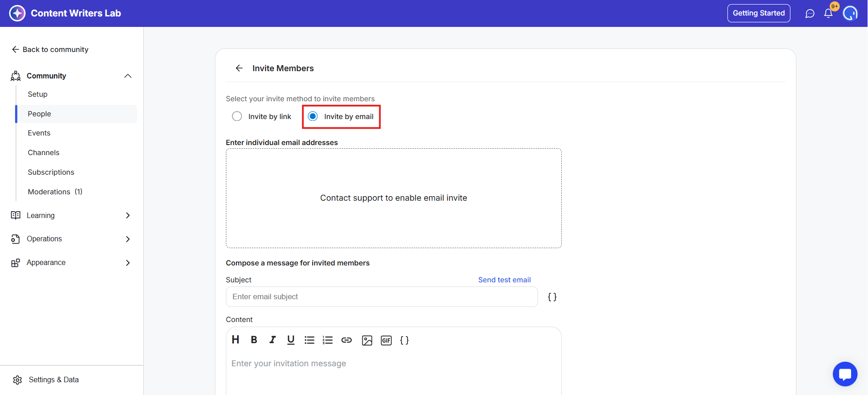Viewport: 868px width, 395px height.
Task: Add a hyperlink in the editor
Action: [347, 340]
